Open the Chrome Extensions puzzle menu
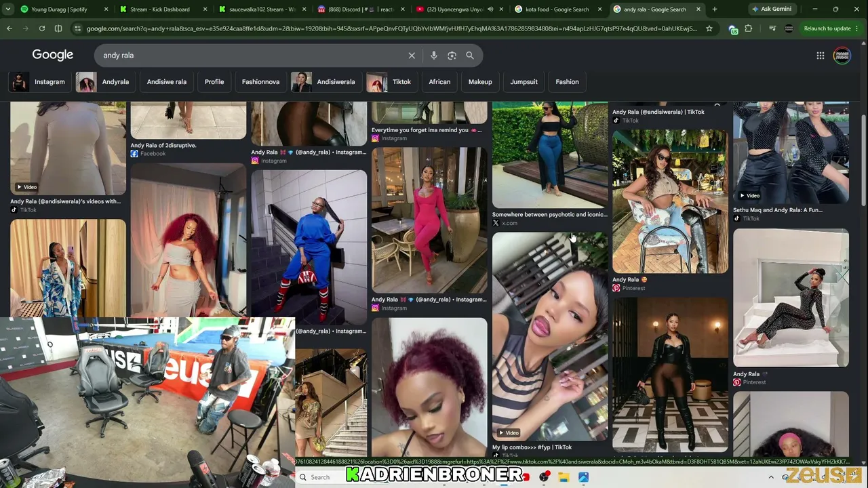Viewport: 868px width, 488px height. (749, 28)
